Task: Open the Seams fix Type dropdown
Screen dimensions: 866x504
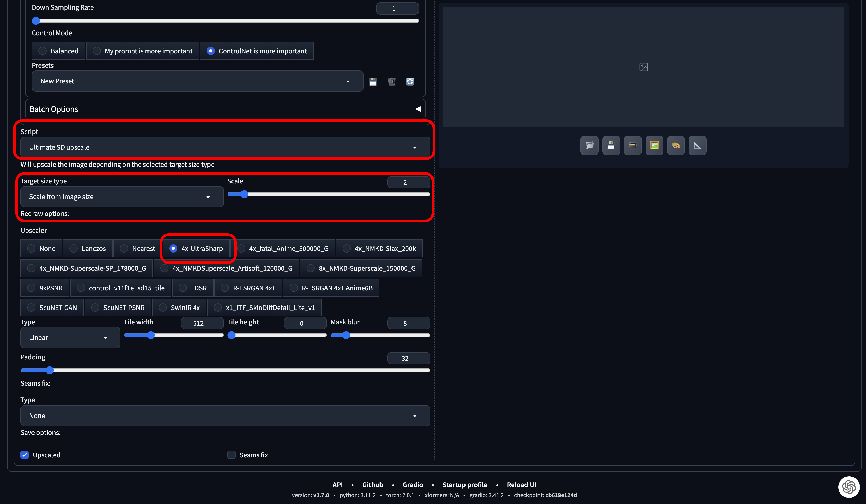Action: tap(225, 415)
